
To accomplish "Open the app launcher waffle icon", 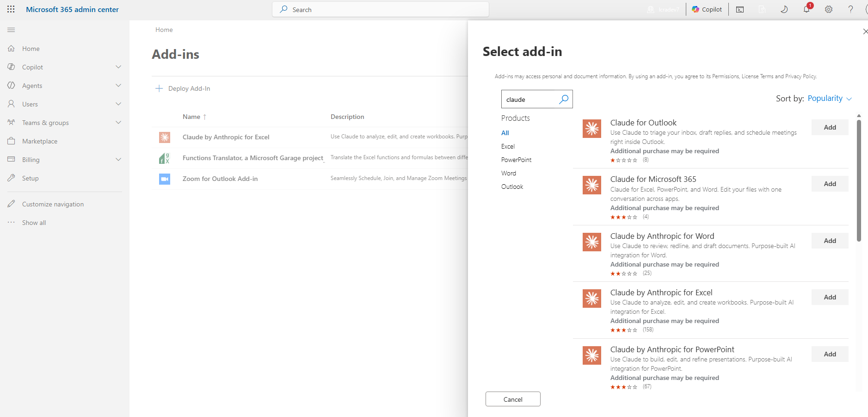I will (x=11, y=9).
